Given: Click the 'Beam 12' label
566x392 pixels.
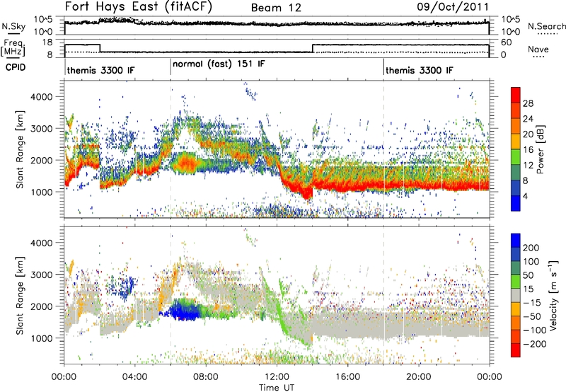Looking at the screenshot, I should 276,8.
